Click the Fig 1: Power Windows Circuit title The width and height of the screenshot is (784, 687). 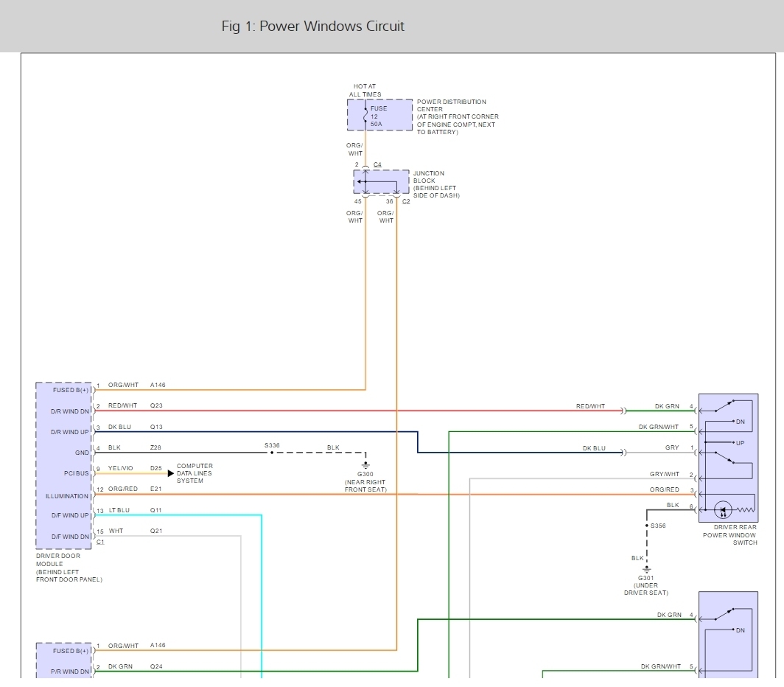pos(312,27)
